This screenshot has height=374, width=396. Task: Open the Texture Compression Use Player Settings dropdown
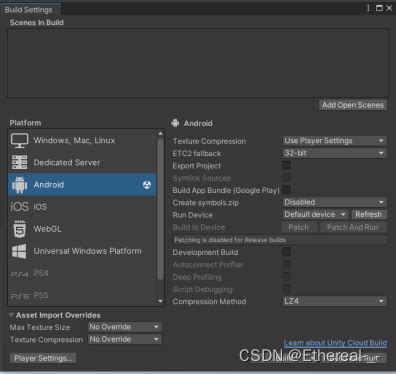(x=334, y=141)
